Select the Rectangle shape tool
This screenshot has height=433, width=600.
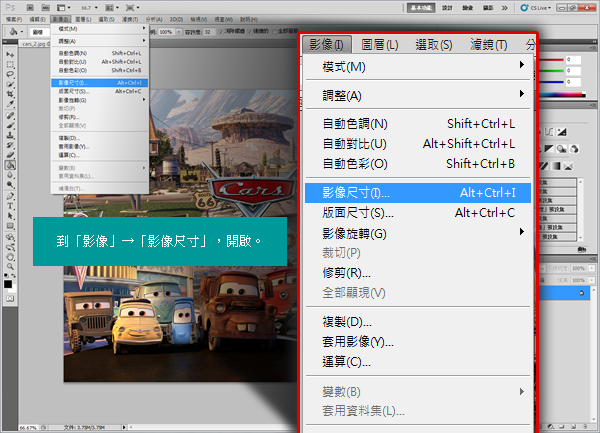coord(10,226)
